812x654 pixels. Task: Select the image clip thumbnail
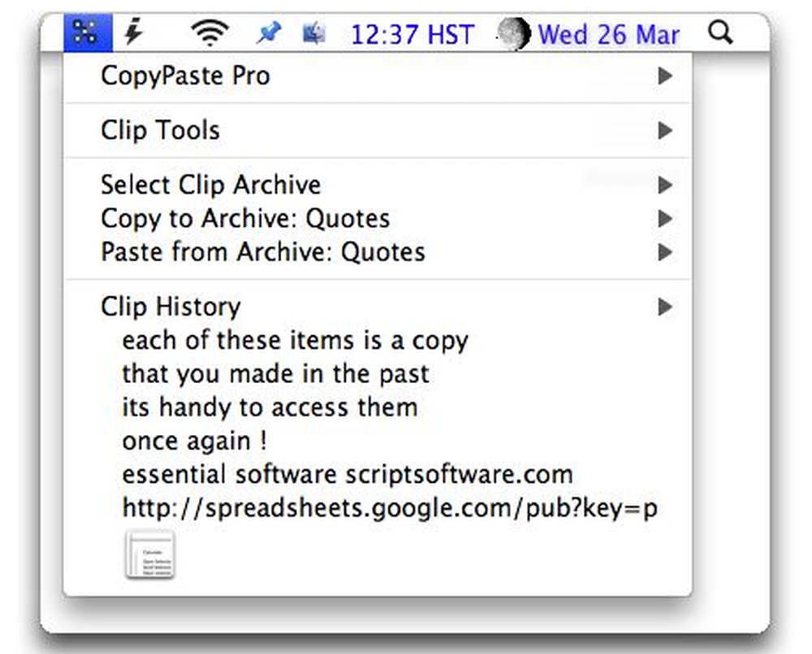tap(149, 554)
